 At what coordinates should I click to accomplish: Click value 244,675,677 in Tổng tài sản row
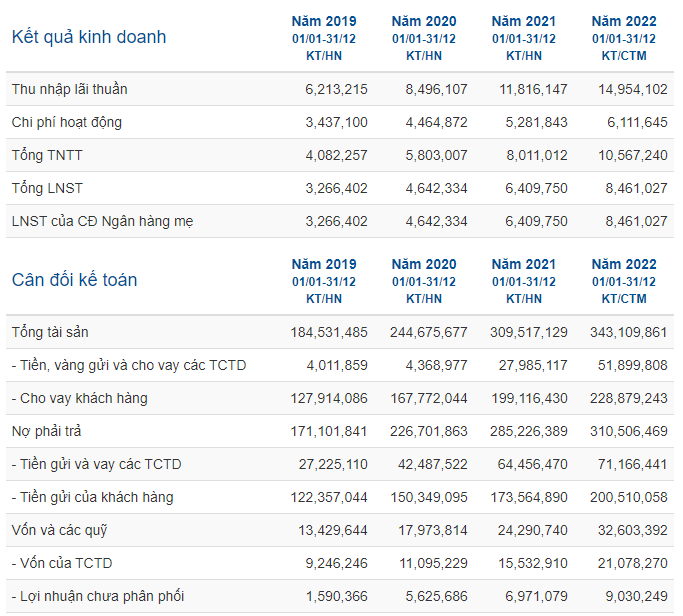coord(429,332)
